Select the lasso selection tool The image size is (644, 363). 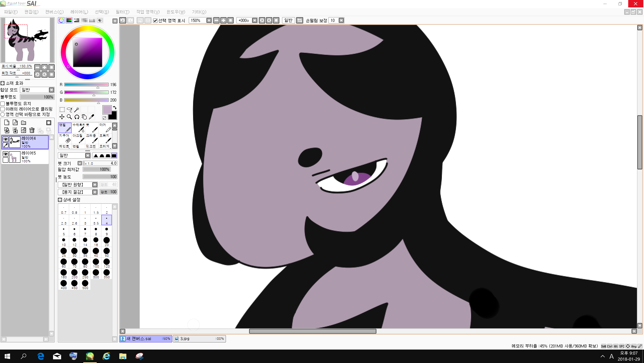tap(69, 110)
